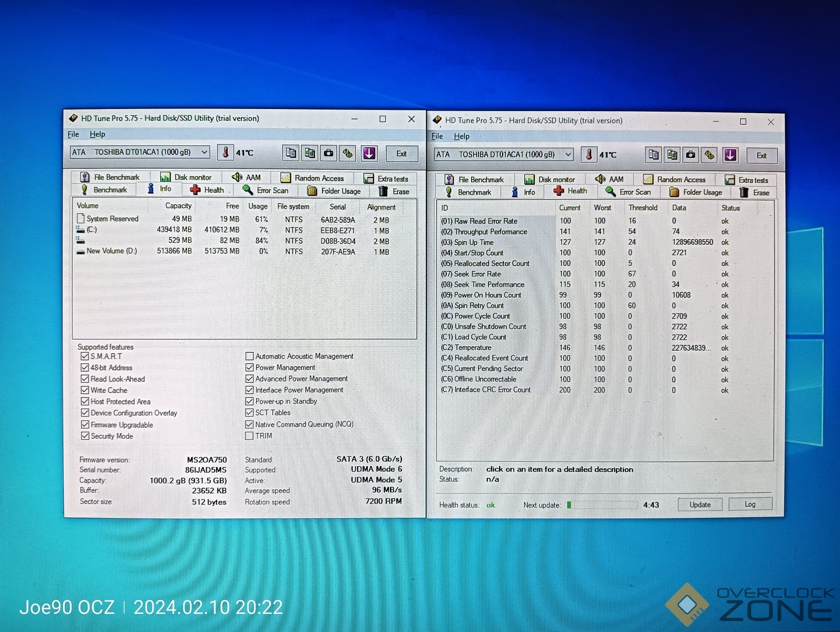840x632 pixels.
Task: Switch to Info tab in right window
Action: tap(523, 192)
